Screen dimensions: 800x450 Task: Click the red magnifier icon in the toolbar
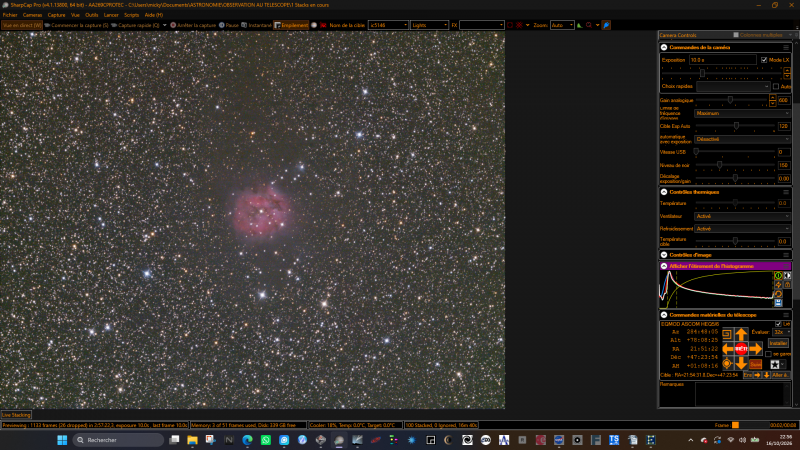[x=589, y=25]
